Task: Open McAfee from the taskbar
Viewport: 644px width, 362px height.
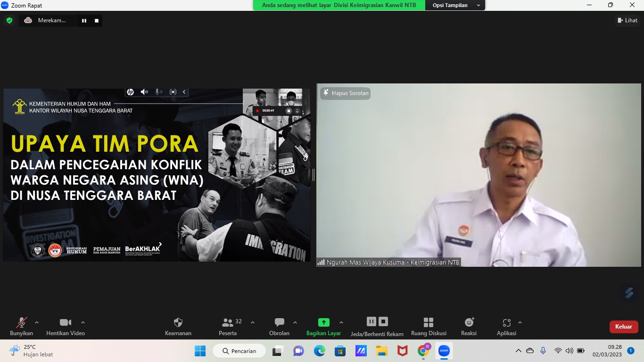Action: [402, 351]
